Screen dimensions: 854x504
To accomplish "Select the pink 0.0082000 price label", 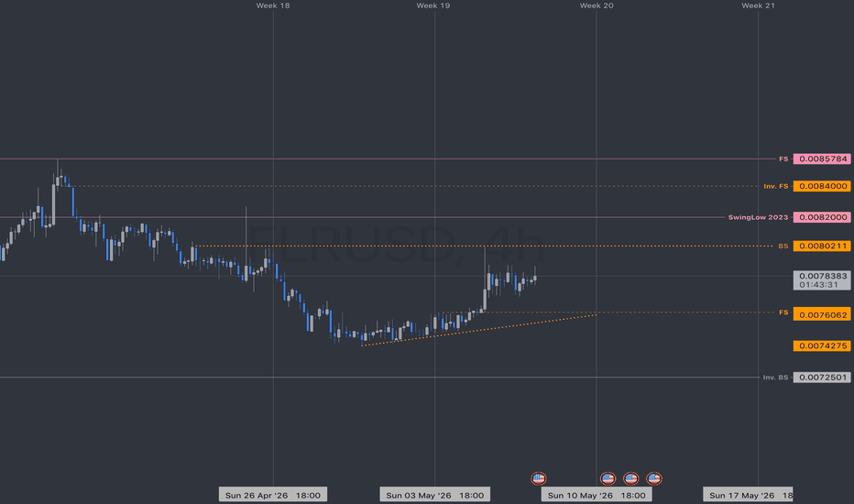I will click(x=822, y=217).
